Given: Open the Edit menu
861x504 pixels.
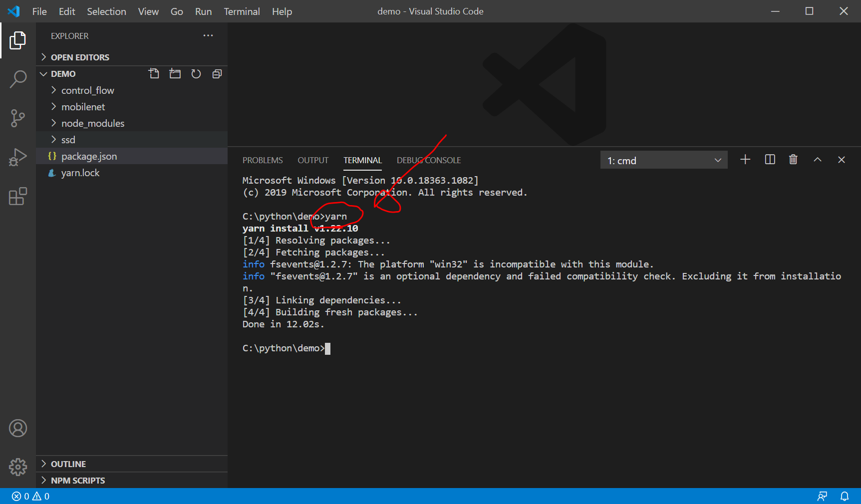Looking at the screenshot, I should (x=67, y=11).
